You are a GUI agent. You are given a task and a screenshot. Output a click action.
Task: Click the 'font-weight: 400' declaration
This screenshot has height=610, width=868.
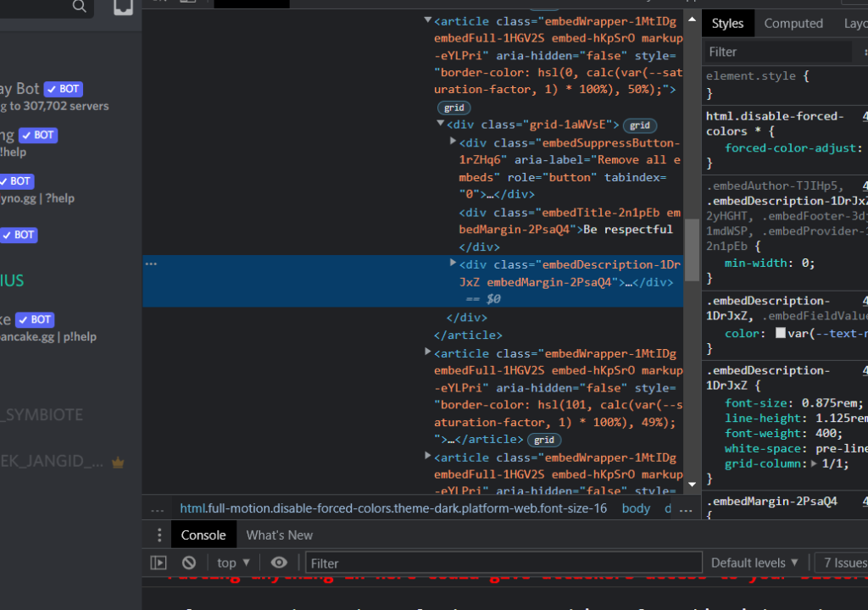[782, 434]
